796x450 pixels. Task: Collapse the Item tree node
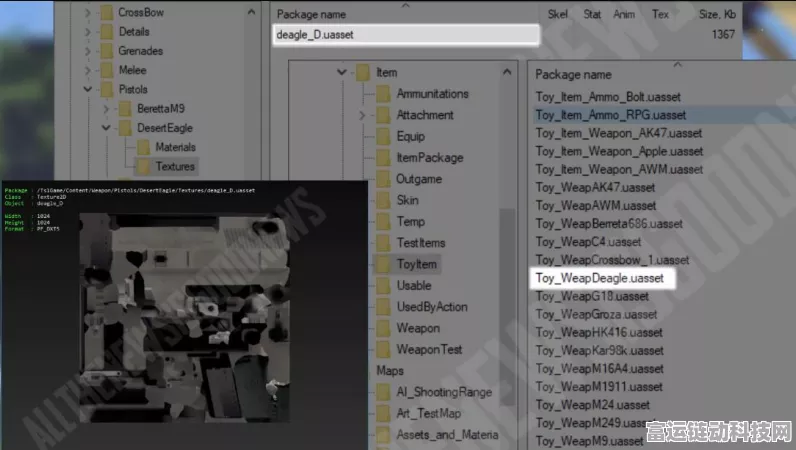click(x=342, y=73)
